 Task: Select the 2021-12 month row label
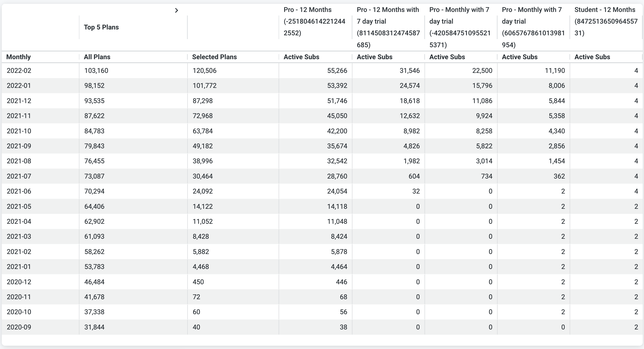(x=19, y=101)
